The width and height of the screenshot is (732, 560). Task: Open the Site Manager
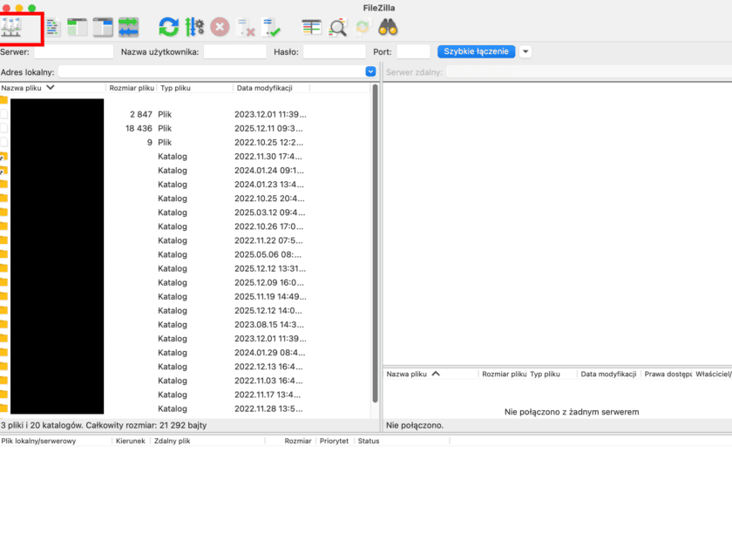coord(12,28)
